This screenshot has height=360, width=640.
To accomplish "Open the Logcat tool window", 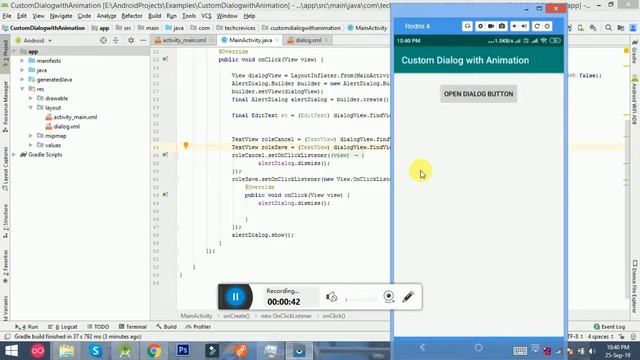I will pyautogui.click(x=62, y=327).
